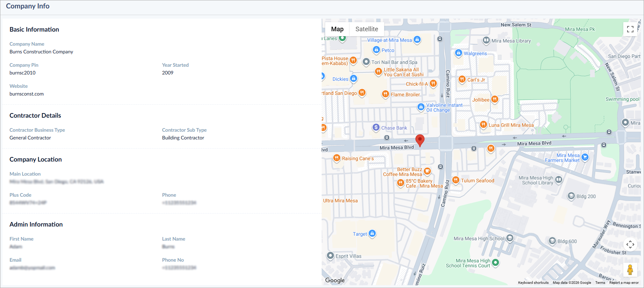Click the Flame Broiler restaurant pin
The image size is (644, 288).
(386, 94)
